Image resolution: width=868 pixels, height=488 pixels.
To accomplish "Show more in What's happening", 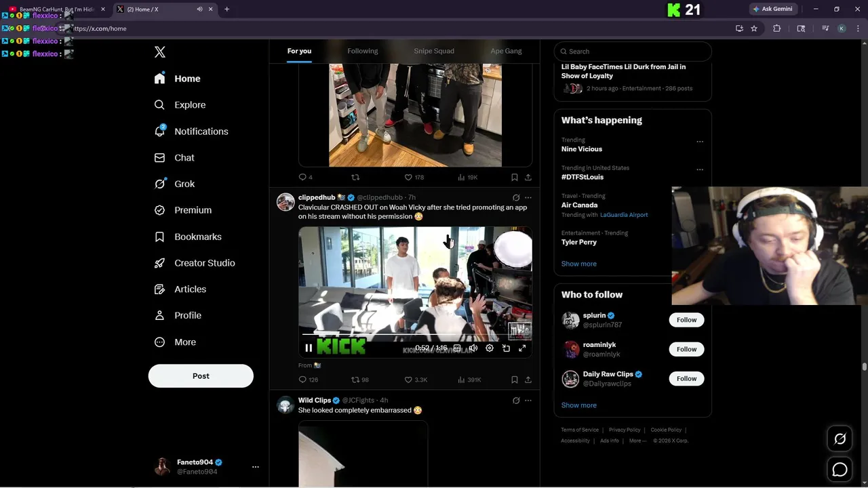I will point(578,264).
